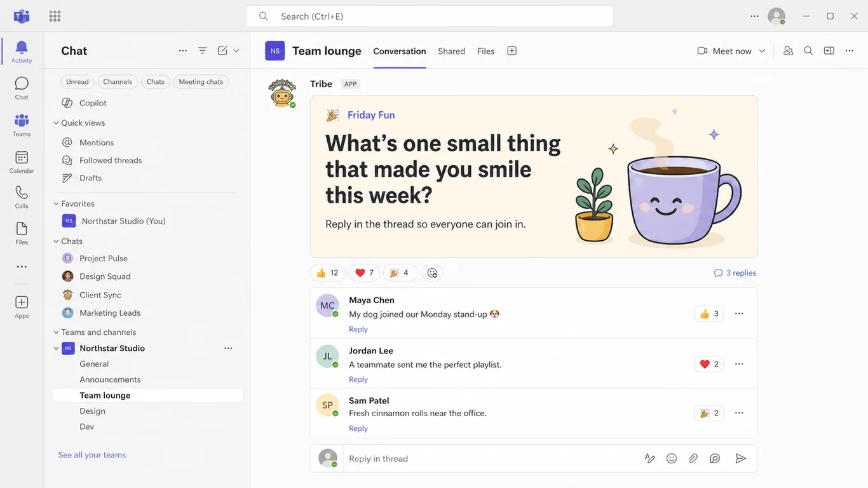Open the emoji picker in reply box
This screenshot has width=868, height=488.
tap(672, 458)
